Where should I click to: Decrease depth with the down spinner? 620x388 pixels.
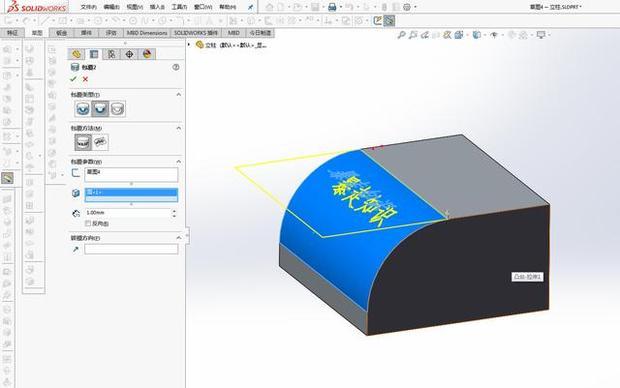pyautogui.click(x=174, y=216)
